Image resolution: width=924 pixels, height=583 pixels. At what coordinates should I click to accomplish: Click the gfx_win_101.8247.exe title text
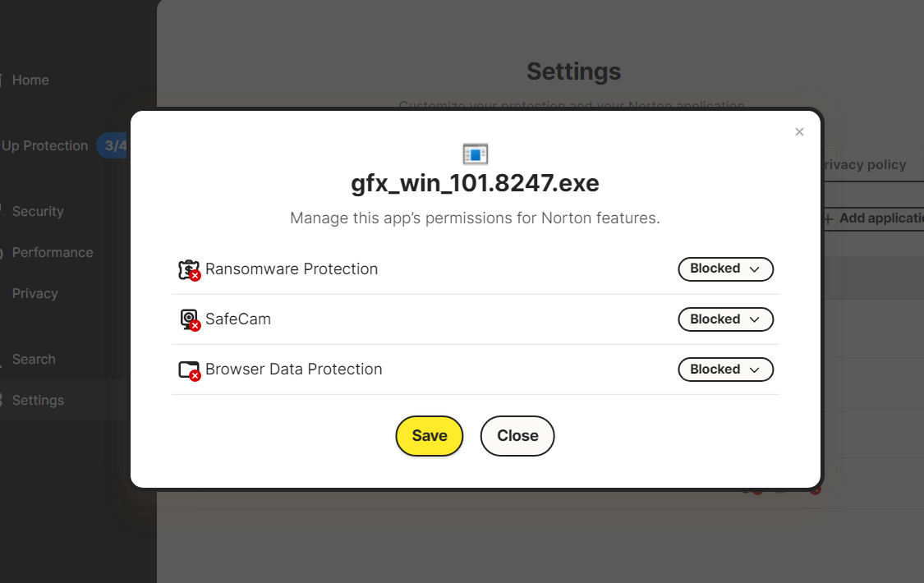(475, 184)
